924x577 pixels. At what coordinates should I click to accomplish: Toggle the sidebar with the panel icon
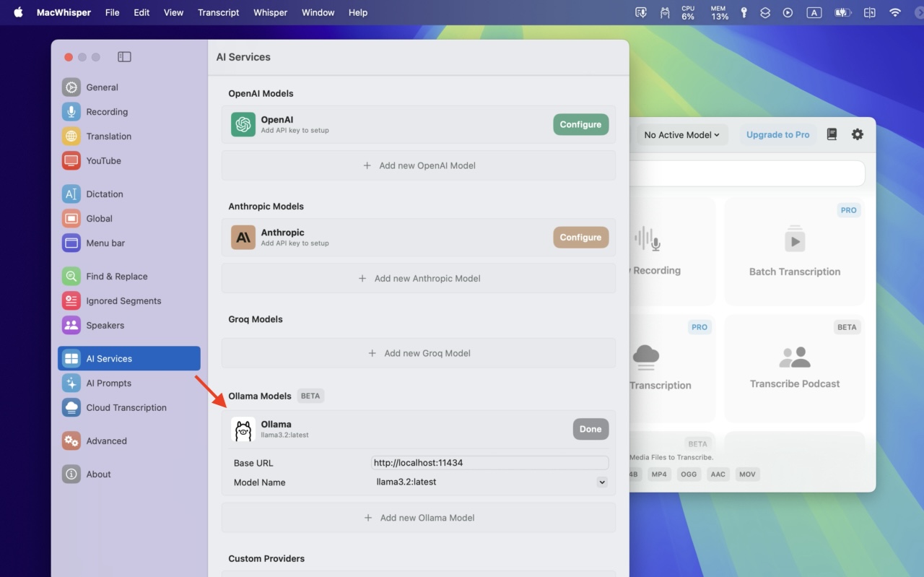(x=124, y=57)
